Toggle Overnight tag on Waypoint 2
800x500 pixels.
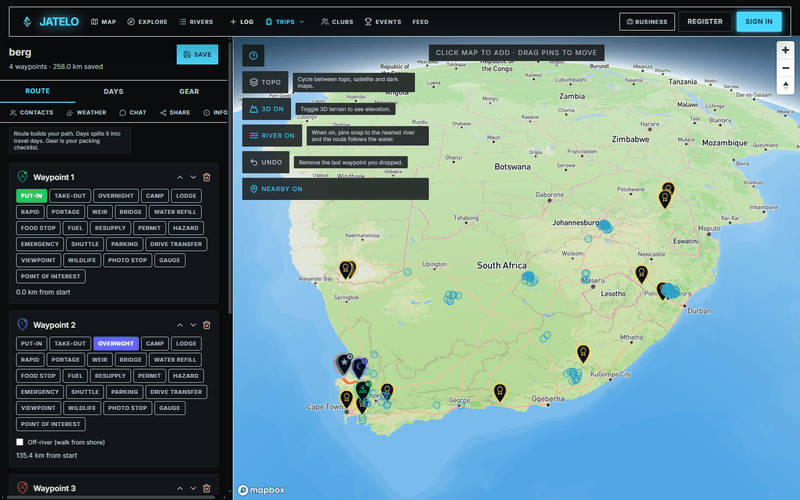(x=116, y=344)
